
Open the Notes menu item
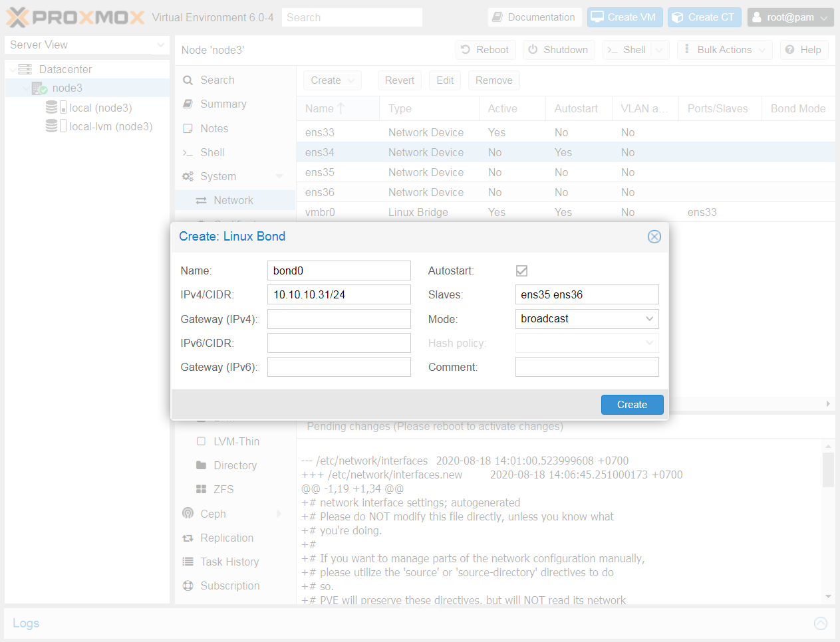pos(235,128)
